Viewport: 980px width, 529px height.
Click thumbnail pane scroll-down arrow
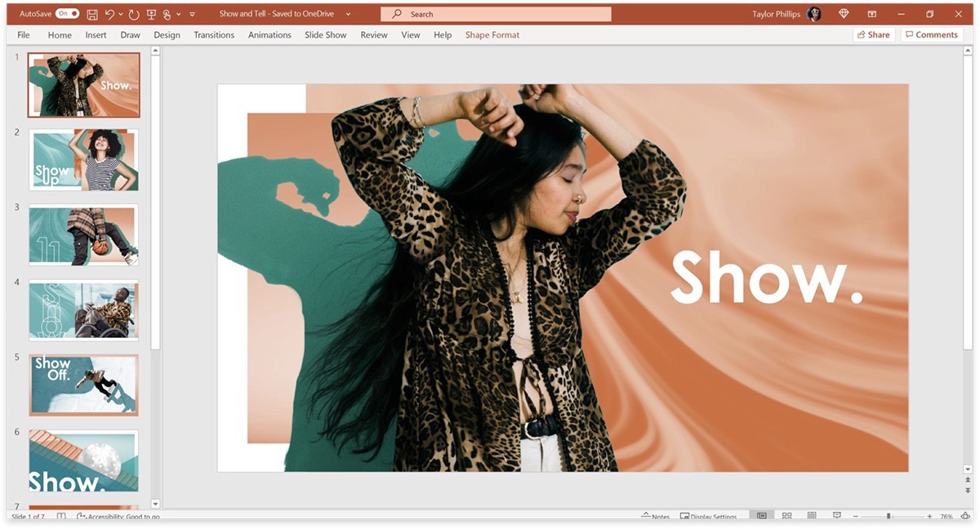tap(155, 505)
